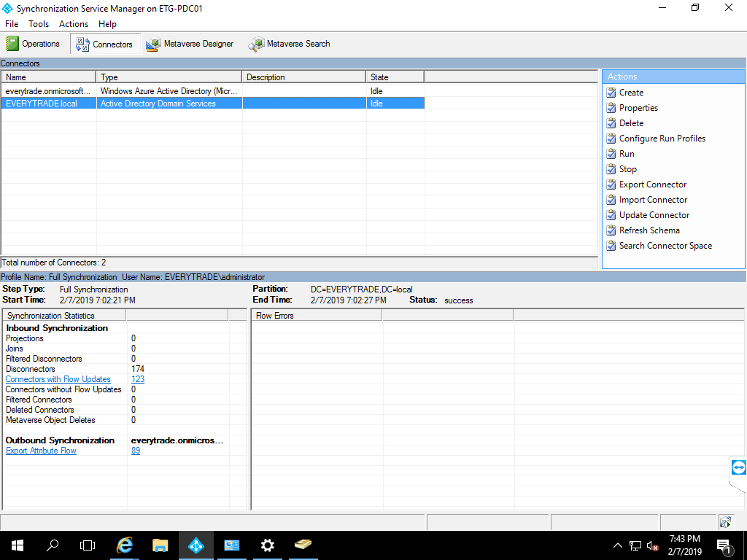747x560 pixels.
Task: Open the Help menu
Action: point(107,24)
